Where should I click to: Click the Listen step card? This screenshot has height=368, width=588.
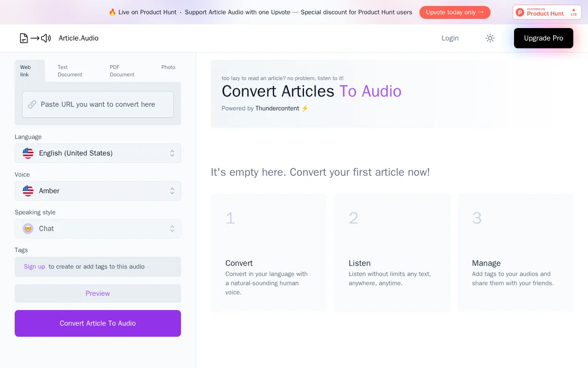(x=392, y=253)
